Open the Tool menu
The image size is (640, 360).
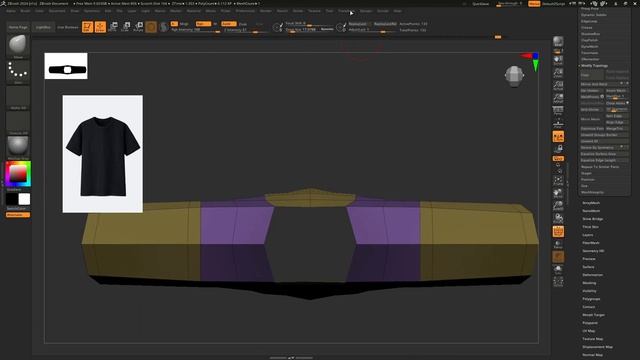click(329, 11)
